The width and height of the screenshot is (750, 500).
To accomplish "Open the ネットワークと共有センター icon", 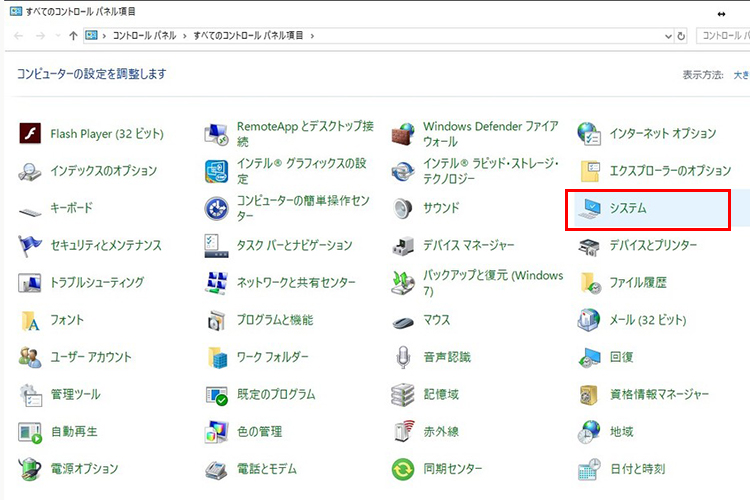I will pos(216,283).
